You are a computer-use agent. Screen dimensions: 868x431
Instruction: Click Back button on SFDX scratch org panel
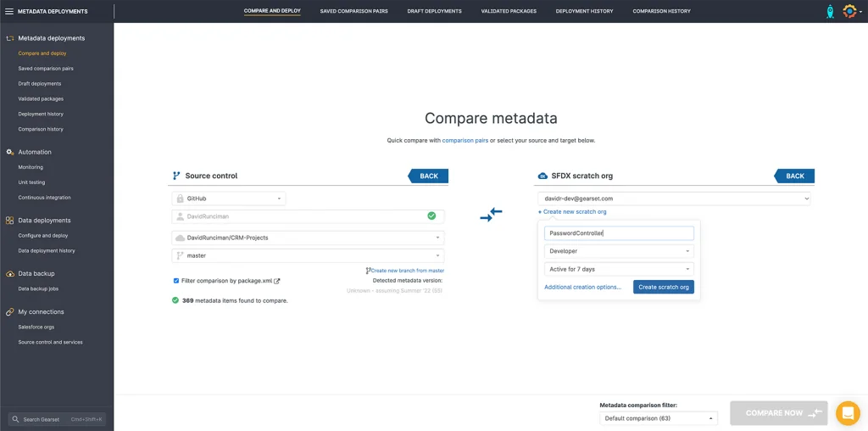click(x=794, y=176)
